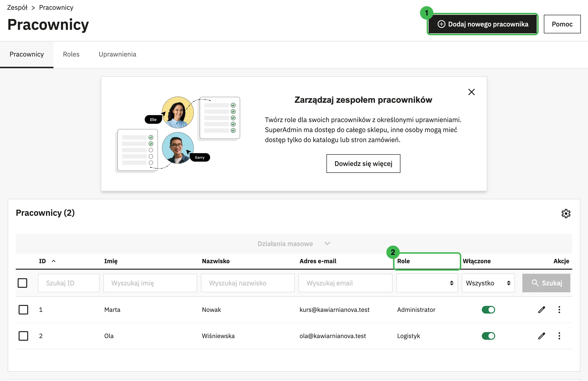The width and height of the screenshot is (588, 381).
Task: Click the Pracownicy breadcrumb item
Action: coord(56,7)
